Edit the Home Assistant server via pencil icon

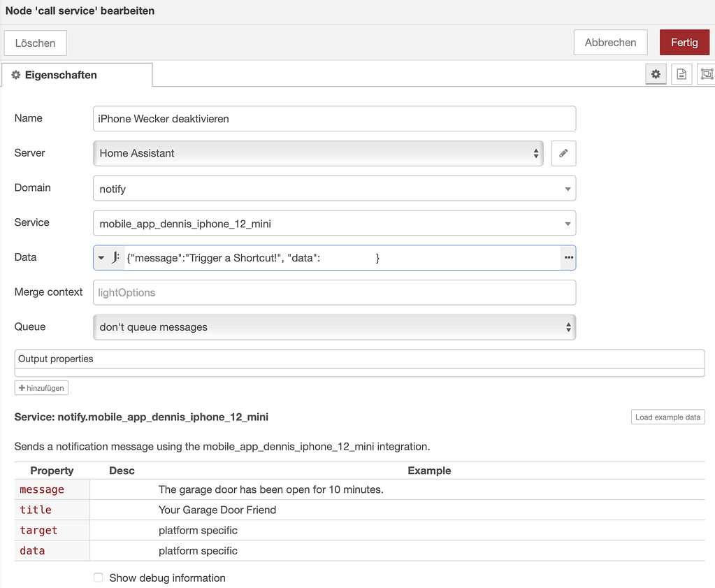563,153
